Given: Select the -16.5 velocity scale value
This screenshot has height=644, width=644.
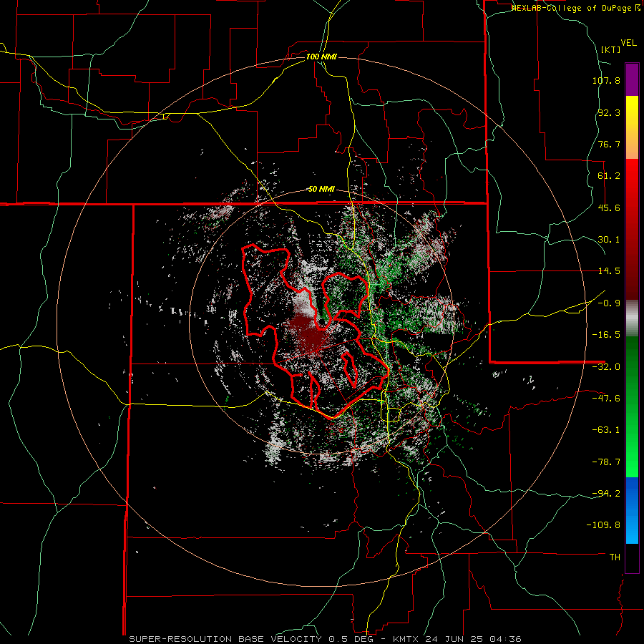Looking at the screenshot, I should (607, 335).
